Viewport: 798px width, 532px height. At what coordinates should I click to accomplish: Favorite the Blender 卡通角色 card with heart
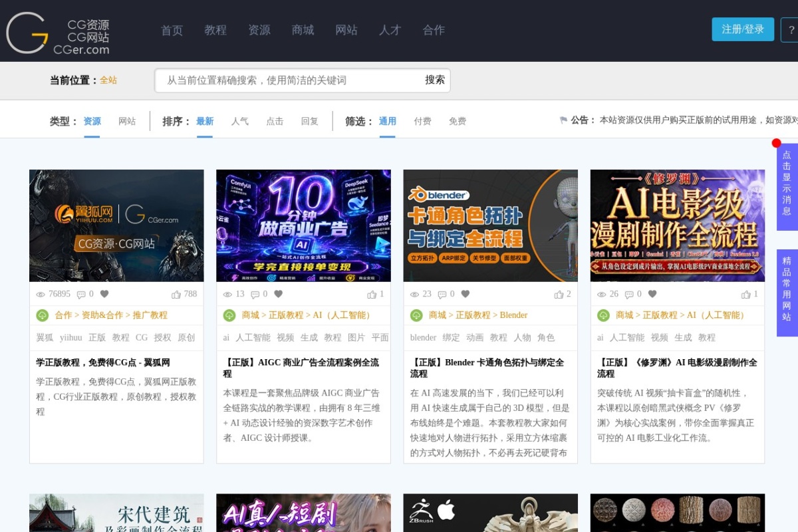465,294
